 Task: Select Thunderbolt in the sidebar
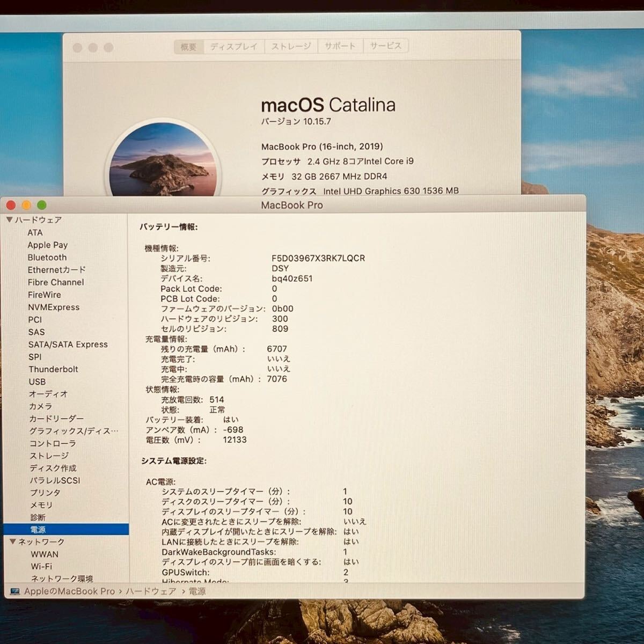coord(53,369)
